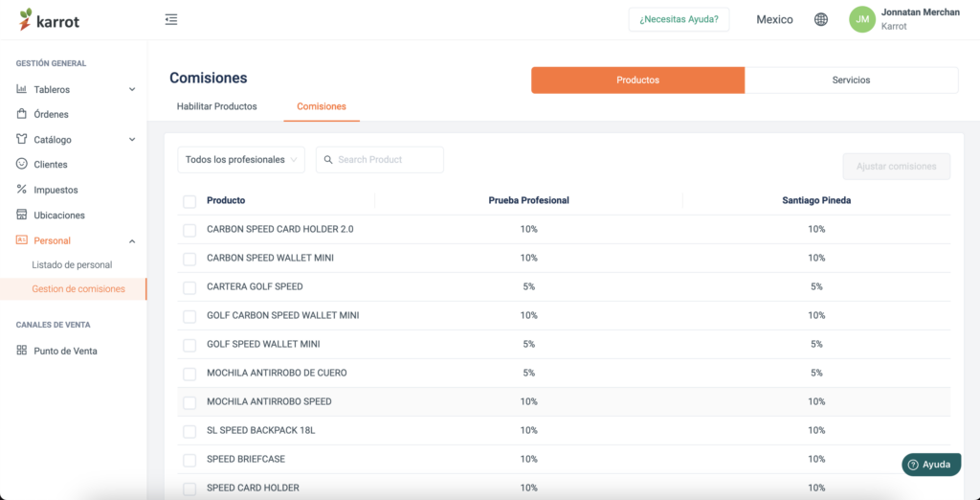Screen dimensions: 980x500
Task: Open language selector globe icon
Action: click(x=821, y=19)
